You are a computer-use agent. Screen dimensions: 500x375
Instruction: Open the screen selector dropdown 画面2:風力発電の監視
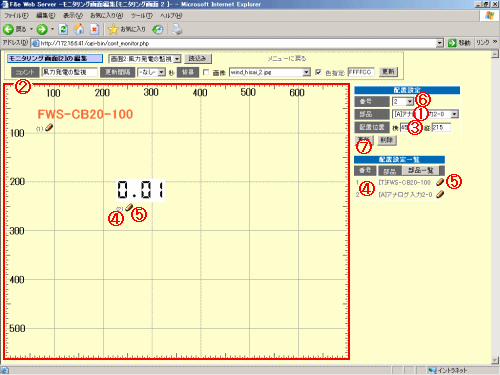pyautogui.click(x=145, y=59)
